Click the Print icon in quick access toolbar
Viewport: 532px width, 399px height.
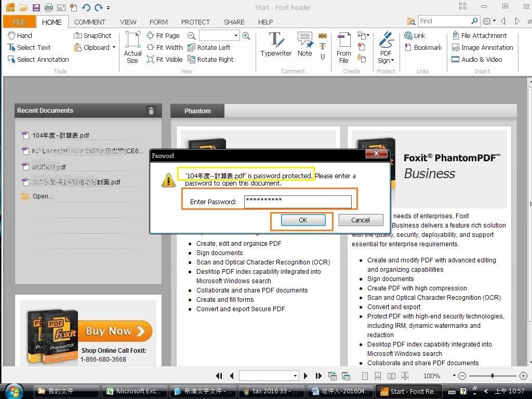click(48, 7)
